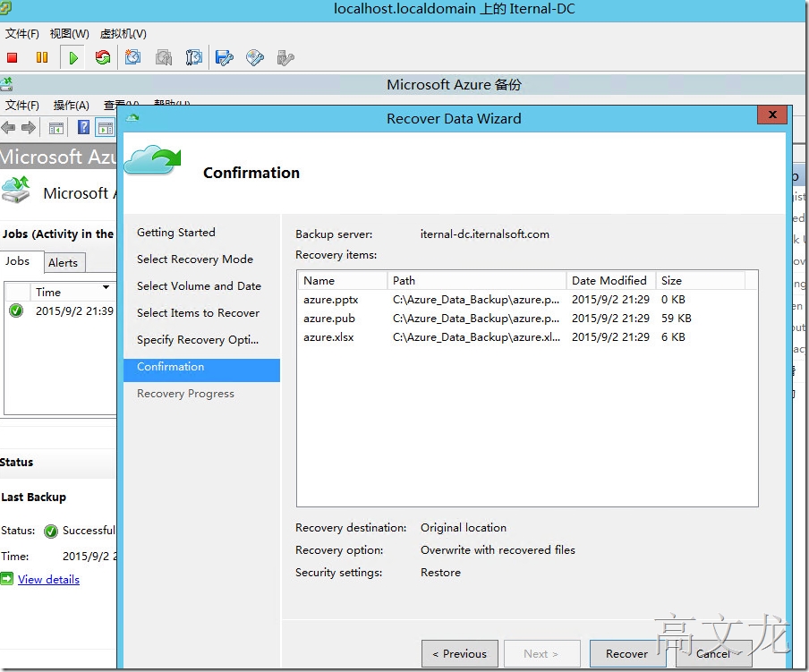Click the red stop VM icon
The width and height of the screenshot is (809, 672).
click(13, 57)
